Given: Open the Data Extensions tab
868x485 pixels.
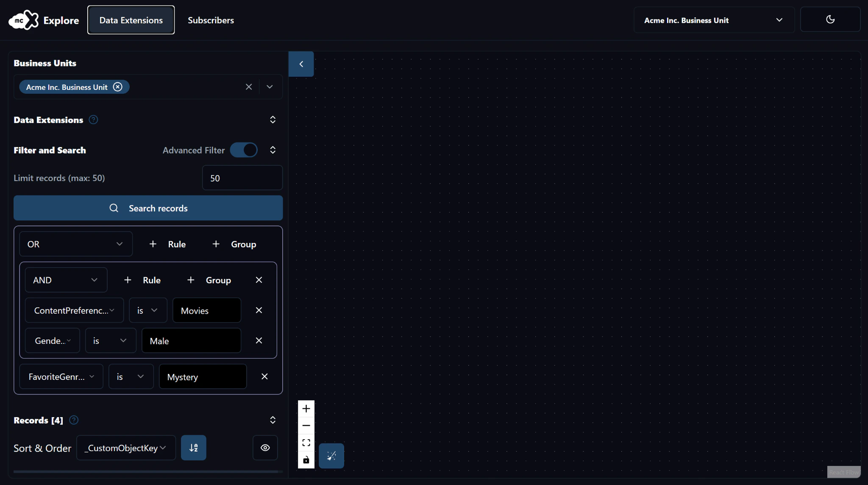Looking at the screenshot, I should (131, 20).
